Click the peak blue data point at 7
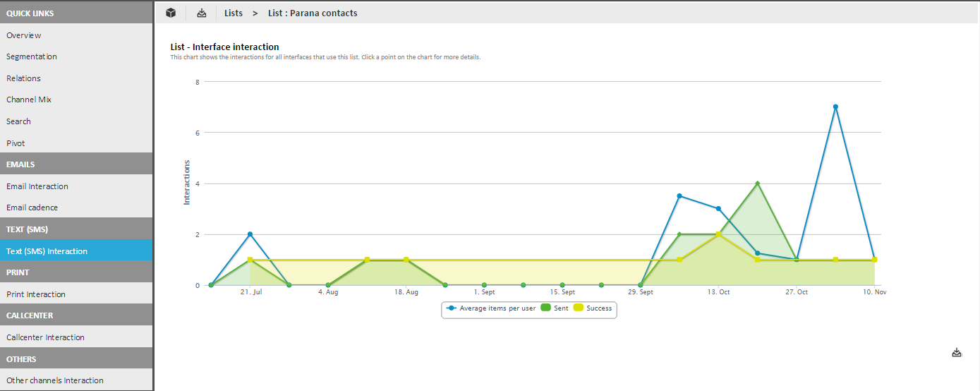Viewport: 980px width, 391px height. coord(835,107)
